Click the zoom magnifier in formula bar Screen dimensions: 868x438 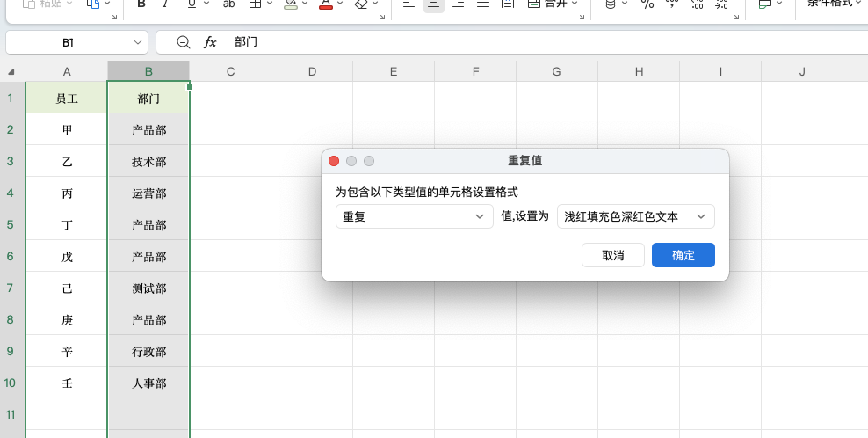184,42
